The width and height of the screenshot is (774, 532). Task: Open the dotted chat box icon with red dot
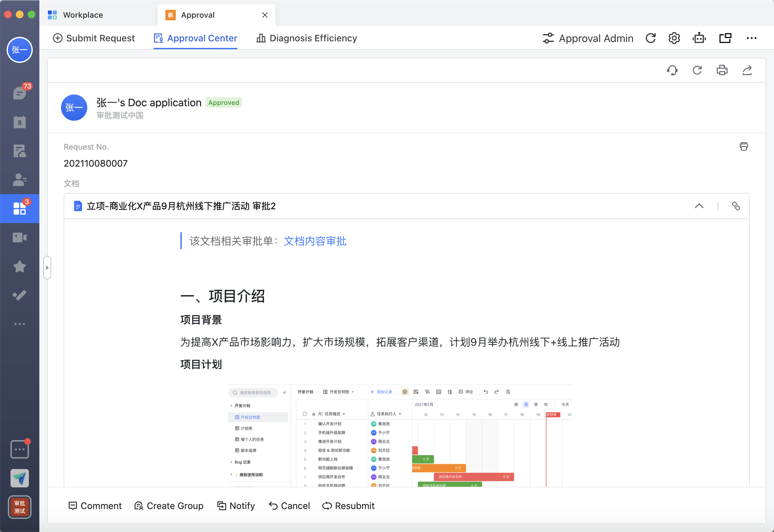20,449
